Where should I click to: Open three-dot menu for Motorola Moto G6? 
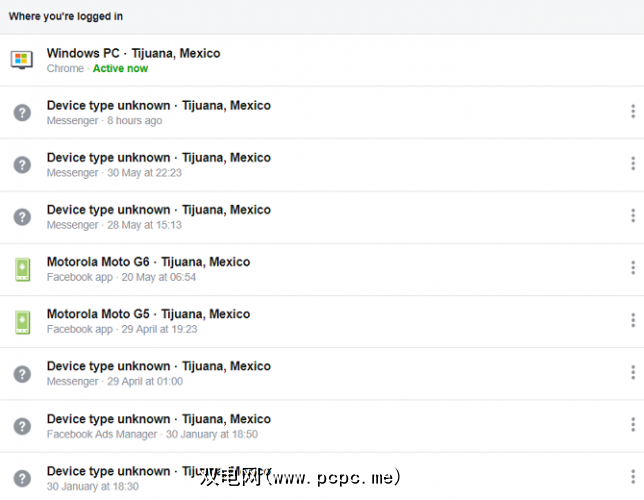point(633,268)
